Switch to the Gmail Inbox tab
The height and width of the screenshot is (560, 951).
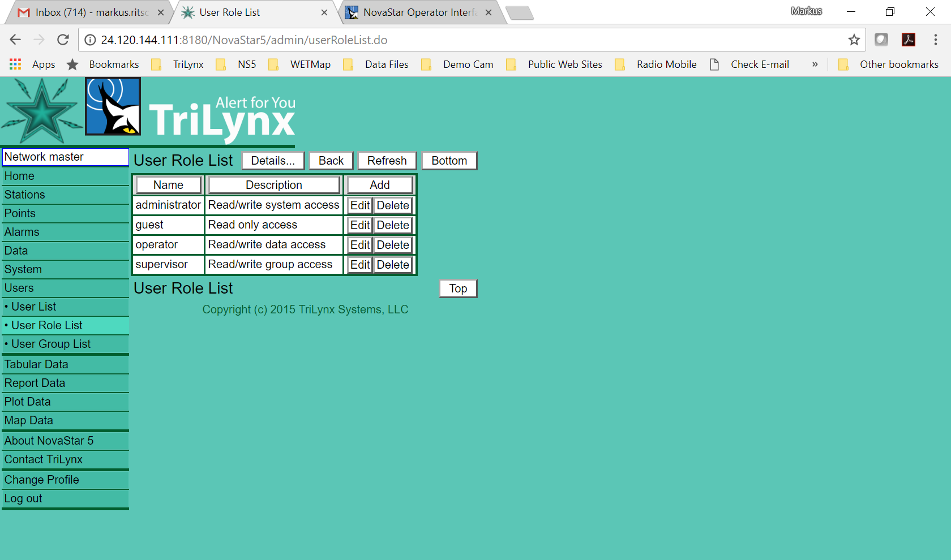pyautogui.click(x=91, y=12)
